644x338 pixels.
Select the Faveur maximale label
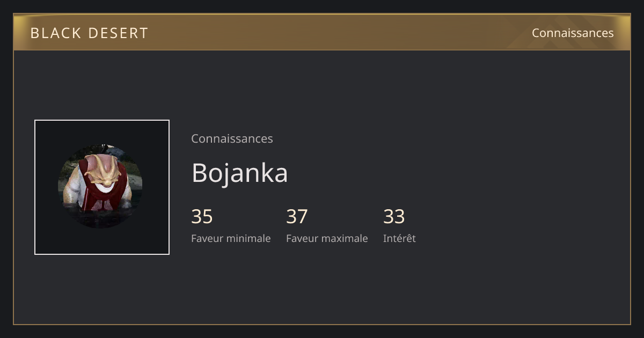(x=327, y=238)
